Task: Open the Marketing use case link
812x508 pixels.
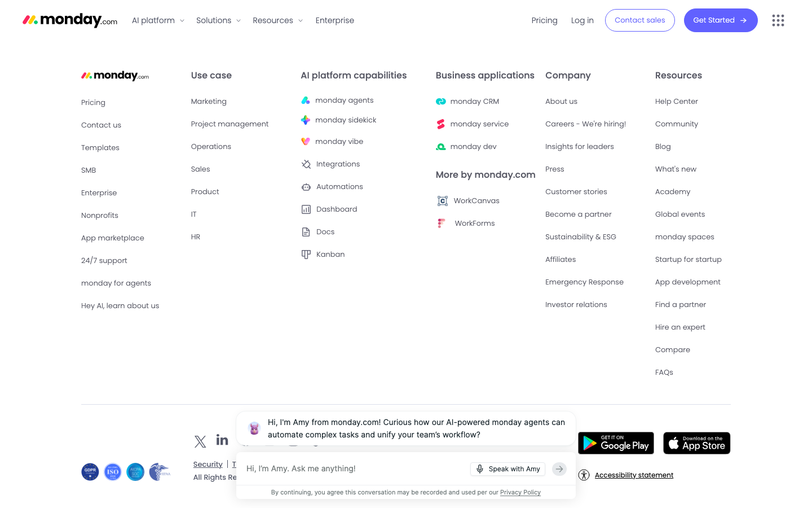Action: (x=209, y=102)
